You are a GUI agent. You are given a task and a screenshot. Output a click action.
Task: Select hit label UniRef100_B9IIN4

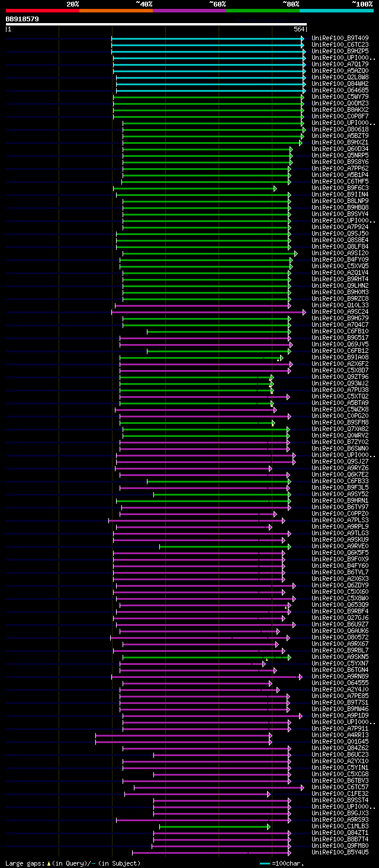tap(340, 195)
